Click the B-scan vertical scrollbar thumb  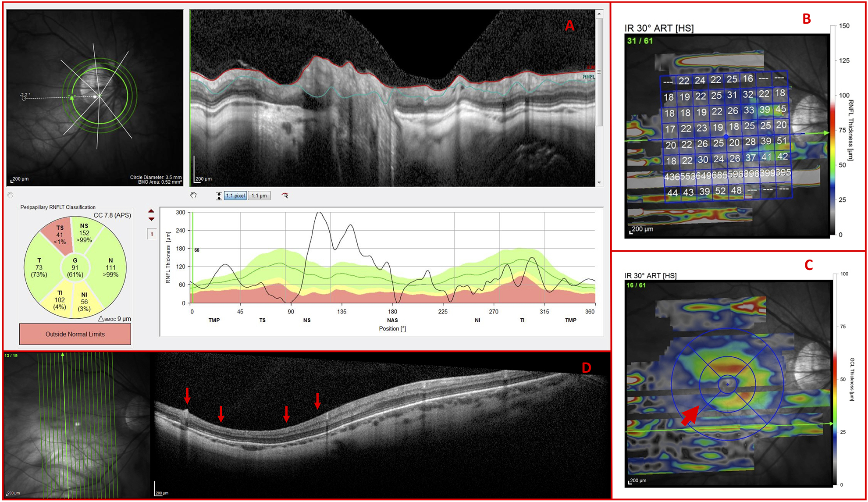[599, 72]
